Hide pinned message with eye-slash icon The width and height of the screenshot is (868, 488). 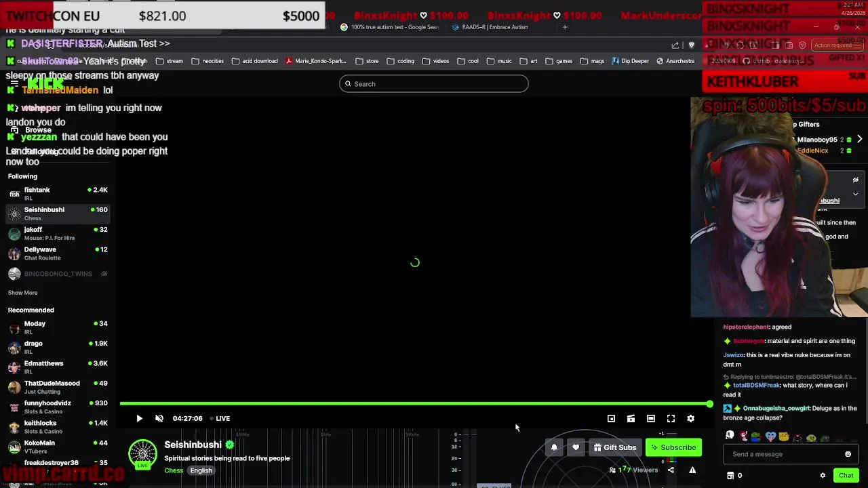point(855,180)
